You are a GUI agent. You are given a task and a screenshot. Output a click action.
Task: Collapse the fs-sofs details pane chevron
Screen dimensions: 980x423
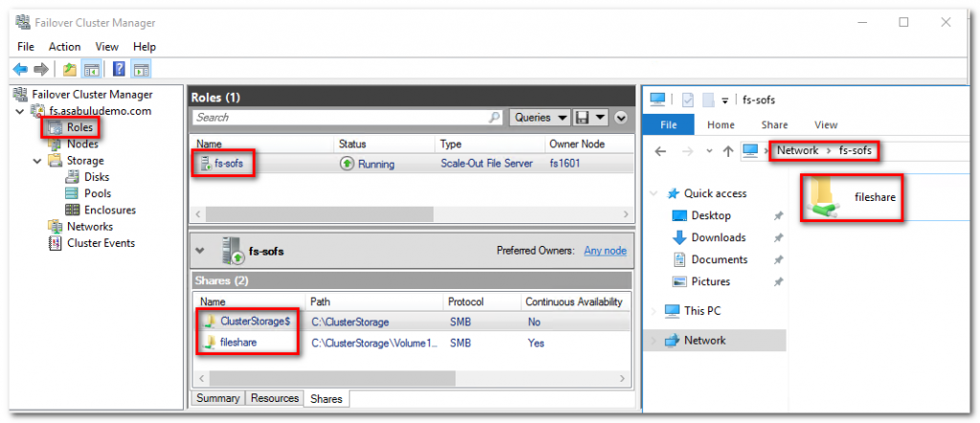coord(200,251)
